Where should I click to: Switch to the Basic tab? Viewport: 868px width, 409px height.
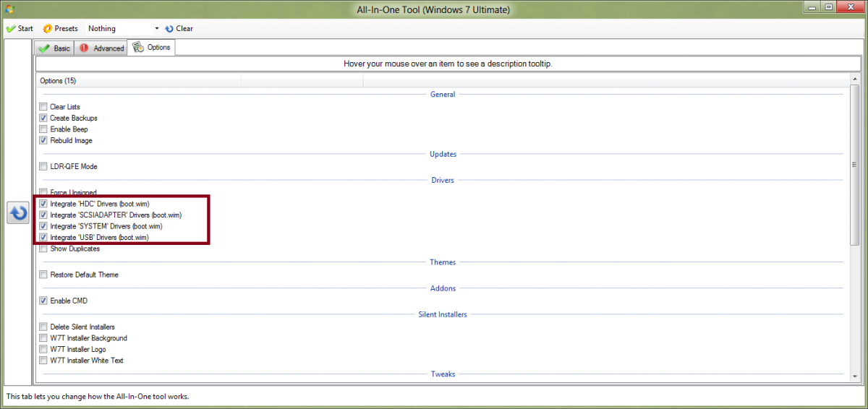coord(54,48)
